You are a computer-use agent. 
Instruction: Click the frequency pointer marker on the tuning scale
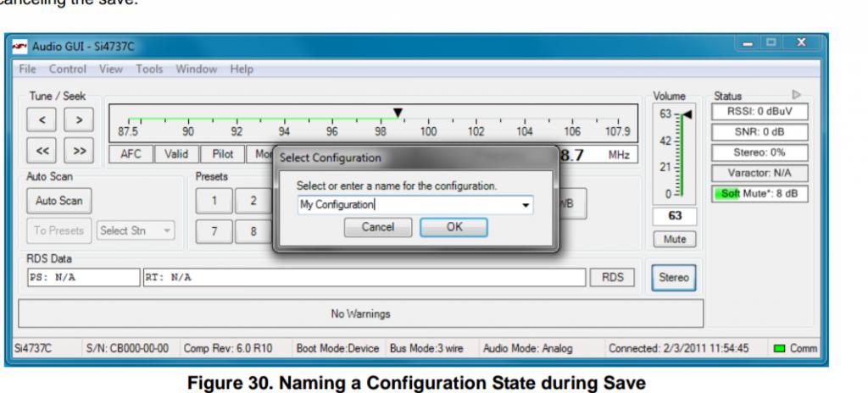(x=397, y=113)
